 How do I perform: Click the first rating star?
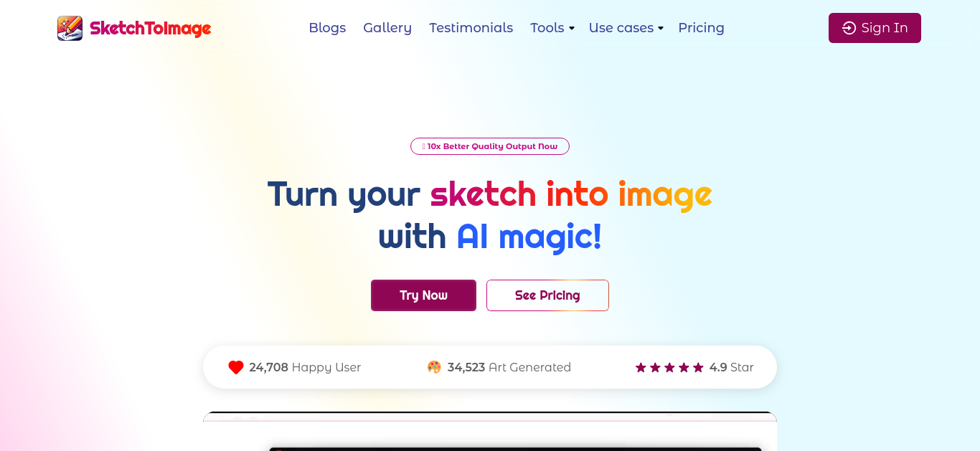pos(641,367)
